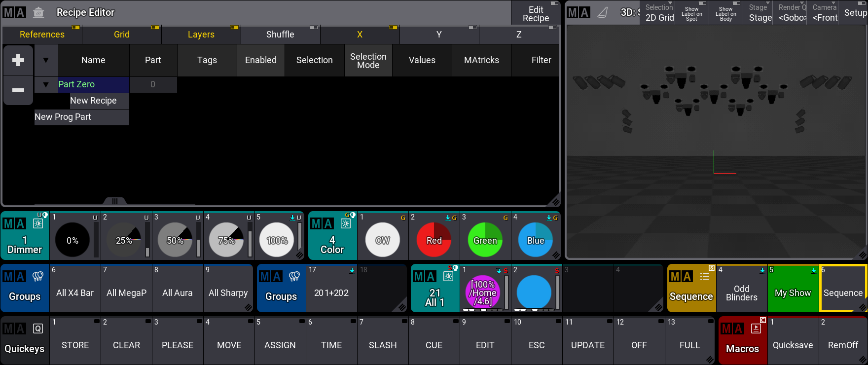Open the Setup tab in the 3D viewer
Image resolution: width=868 pixels, height=365 pixels.
(x=855, y=13)
